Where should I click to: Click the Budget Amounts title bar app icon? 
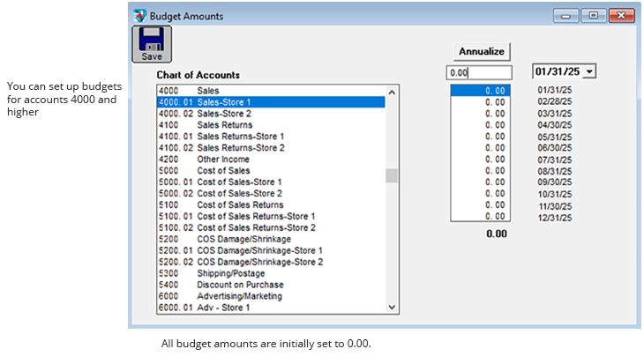coord(139,16)
